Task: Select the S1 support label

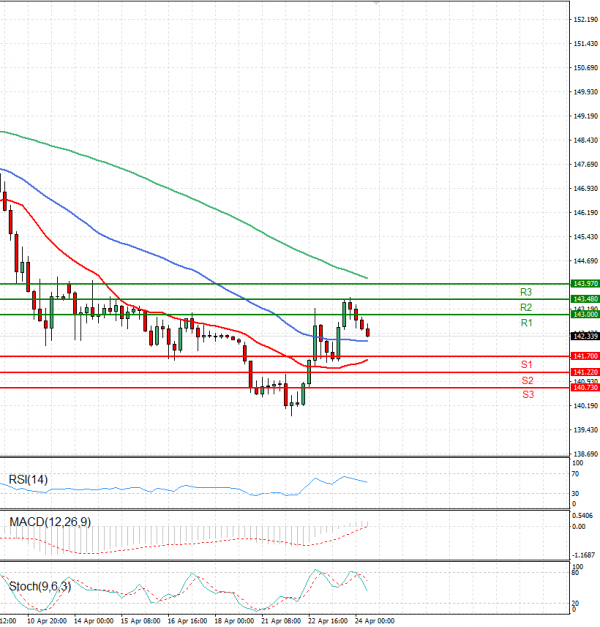Action: pyautogui.click(x=526, y=364)
